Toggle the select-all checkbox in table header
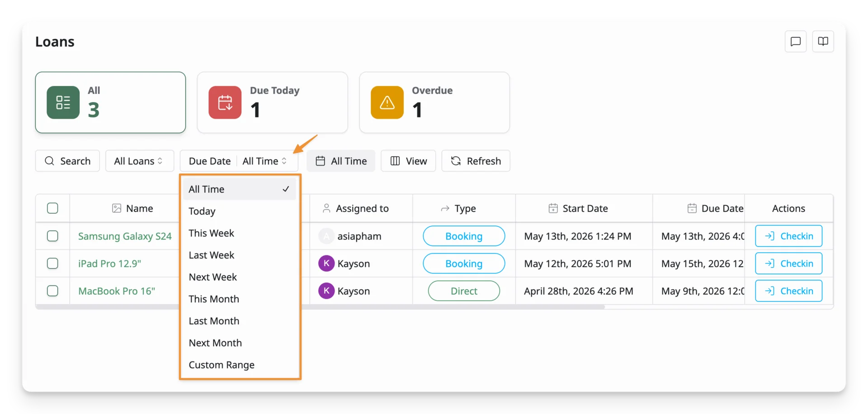868x414 pixels. [x=52, y=208]
